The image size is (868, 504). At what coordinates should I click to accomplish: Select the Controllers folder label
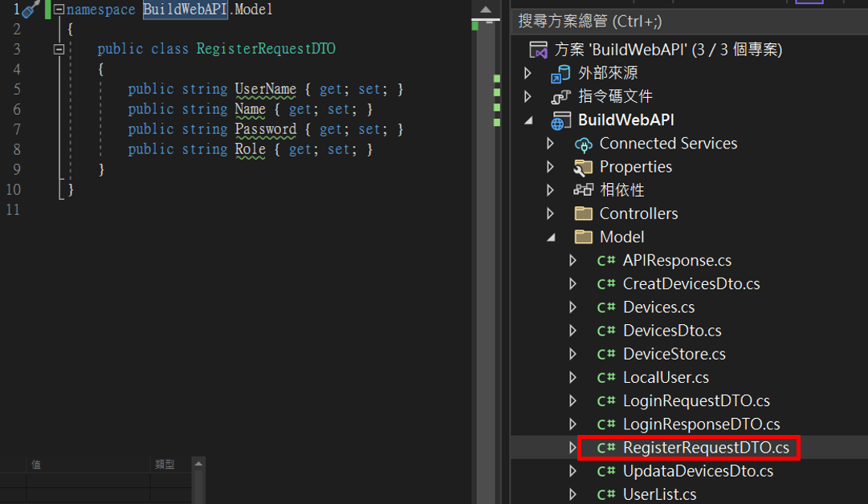(x=638, y=213)
